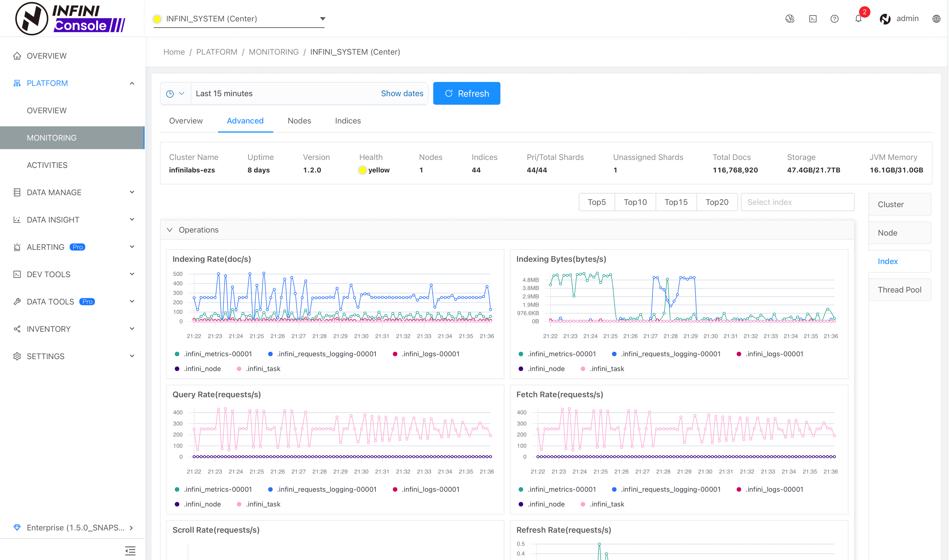Image resolution: width=949 pixels, height=560 pixels.
Task: Expand the SETTINGS menu chevron
Action: point(132,356)
